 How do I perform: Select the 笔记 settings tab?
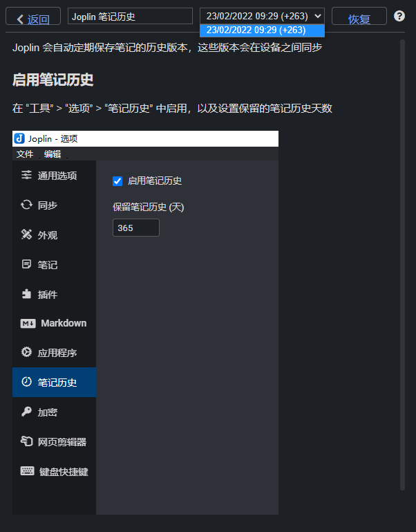(55, 264)
